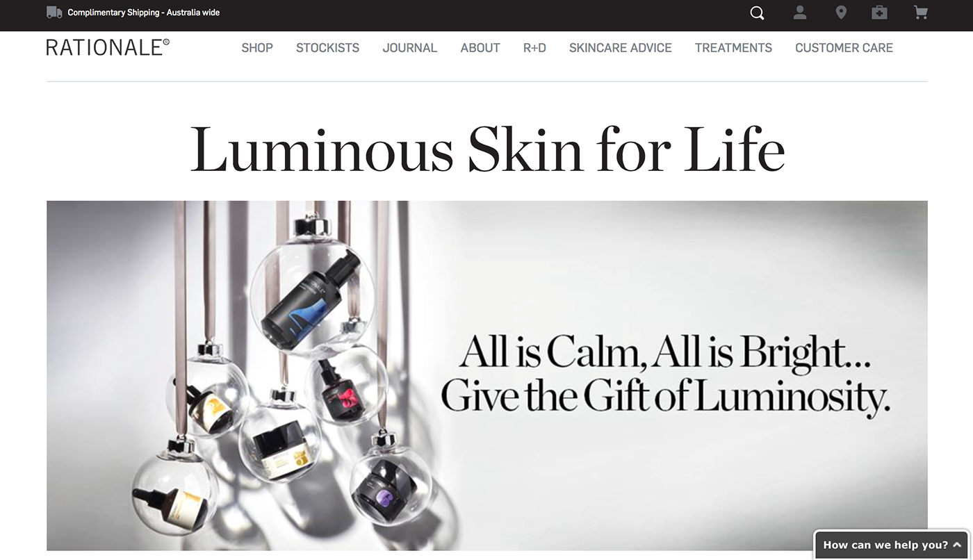This screenshot has height=560, width=973.
Task: Select the ABOUT menu item
Action: (x=480, y=48)
